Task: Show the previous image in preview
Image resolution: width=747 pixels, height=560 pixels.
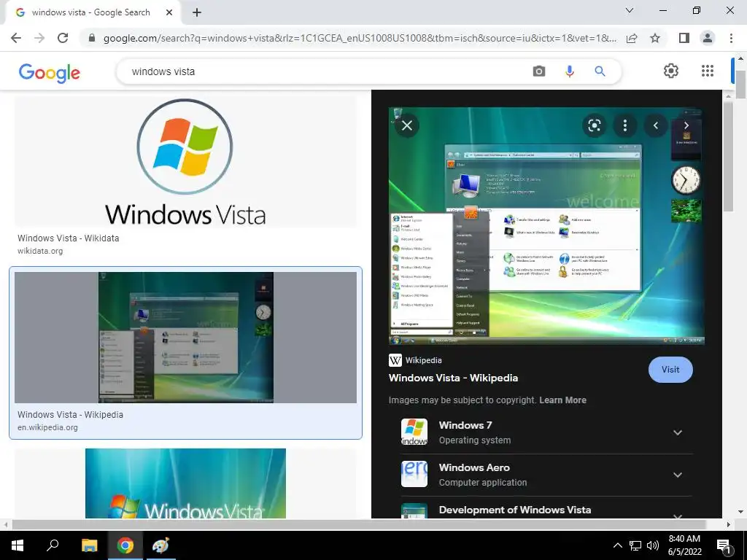Action: click(x=656, y=125)
